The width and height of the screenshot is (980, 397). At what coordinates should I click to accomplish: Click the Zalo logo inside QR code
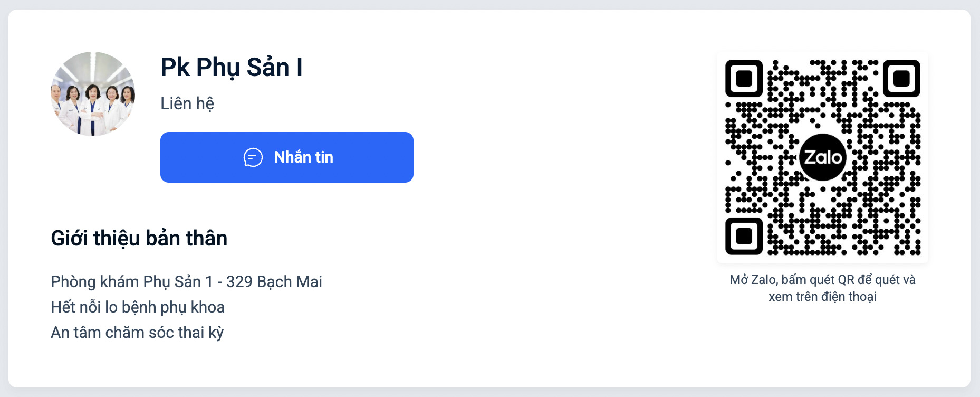[823, 157]
